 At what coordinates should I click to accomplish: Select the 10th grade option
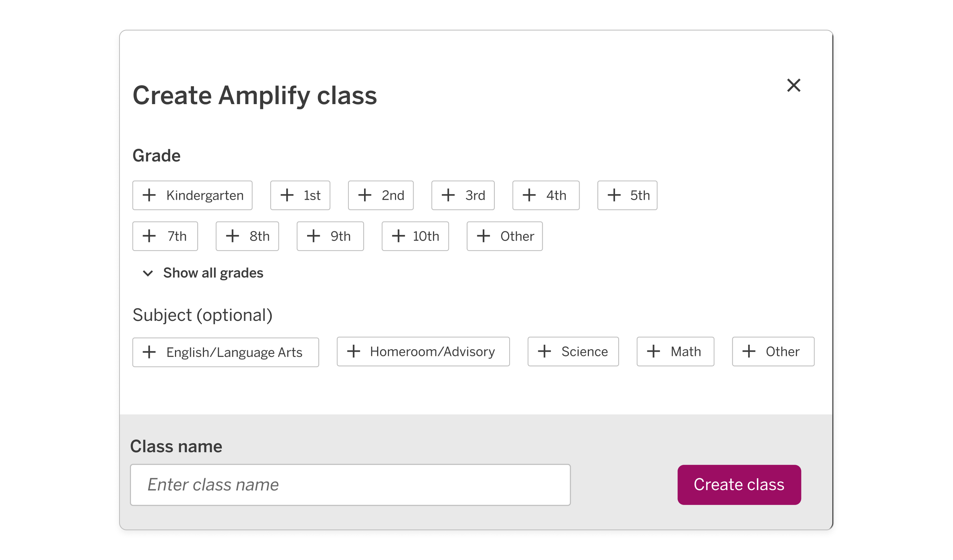(415, 236)
